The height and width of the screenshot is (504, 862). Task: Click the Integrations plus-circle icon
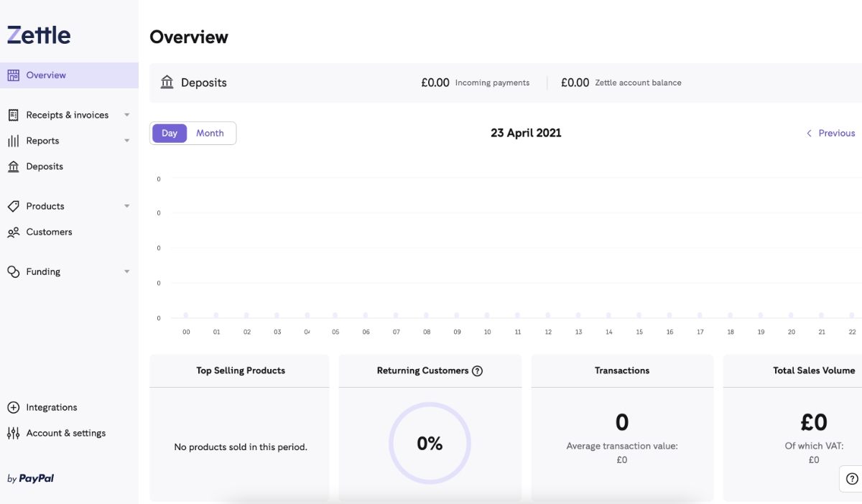(13, 407)
